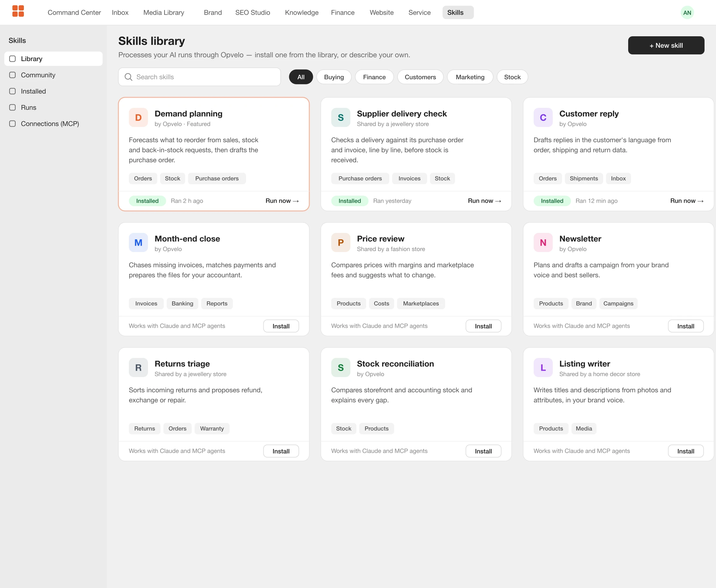The width and height of the screenshot is (716, 588).
Task: Open the AN user avatar
Action: [x=687, y=12]
